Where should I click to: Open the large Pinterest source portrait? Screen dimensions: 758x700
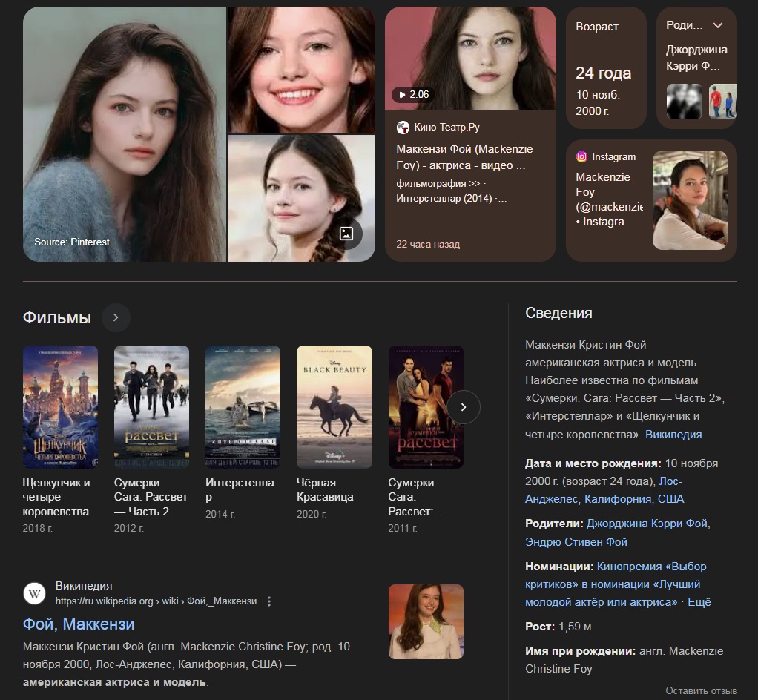coord(125,134)
